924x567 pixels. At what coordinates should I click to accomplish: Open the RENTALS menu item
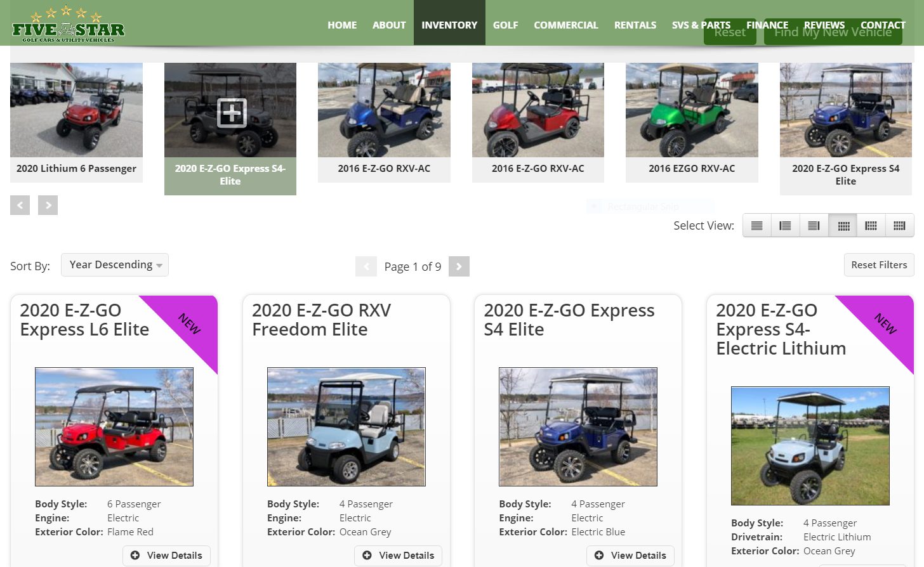[x=635, y=25]
